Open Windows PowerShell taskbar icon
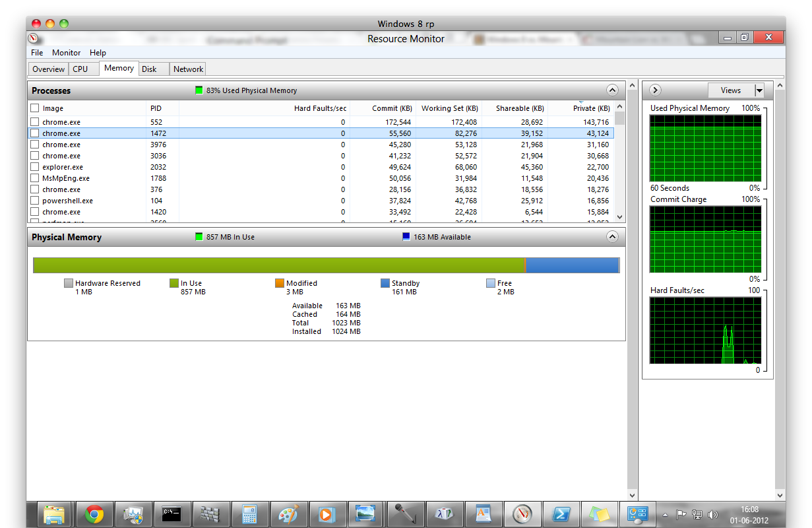 [x=561, y=514]
